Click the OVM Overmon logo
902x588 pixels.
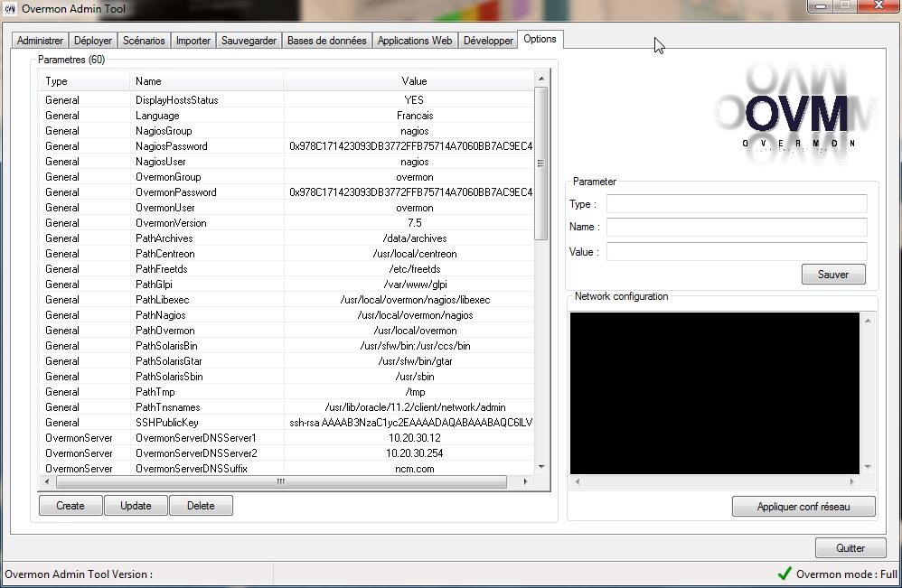click(797, 115)
